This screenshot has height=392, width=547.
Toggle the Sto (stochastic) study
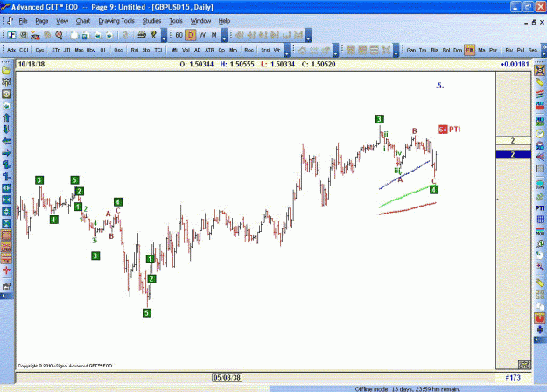(146, 50)
